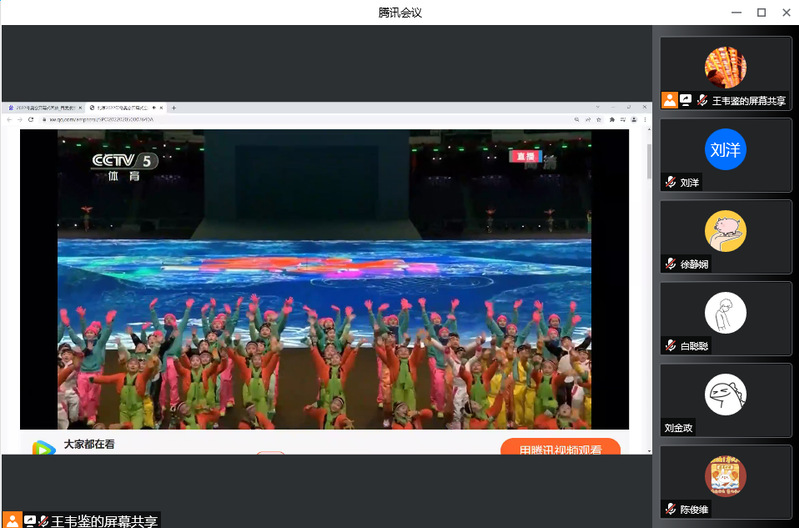The width and height of the screenshot is (799, 528).
Task: Click the browser back arrow in shared screen
Action: pos(9,119)
